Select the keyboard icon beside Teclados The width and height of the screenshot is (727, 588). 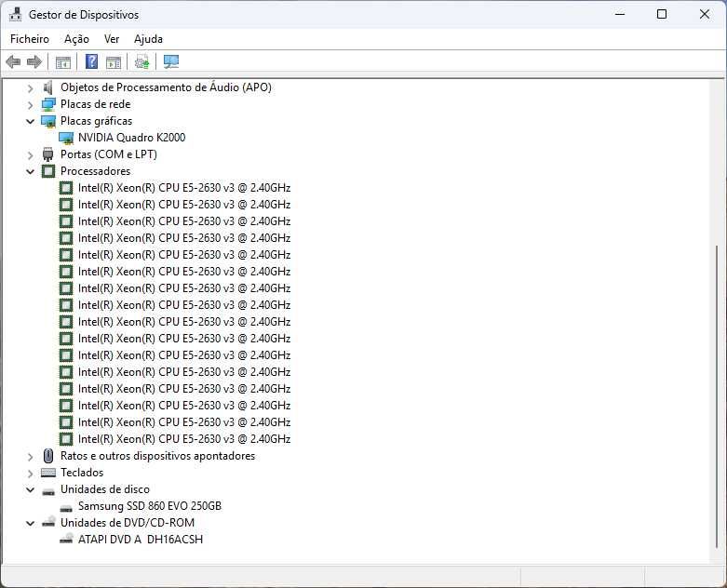48,473
